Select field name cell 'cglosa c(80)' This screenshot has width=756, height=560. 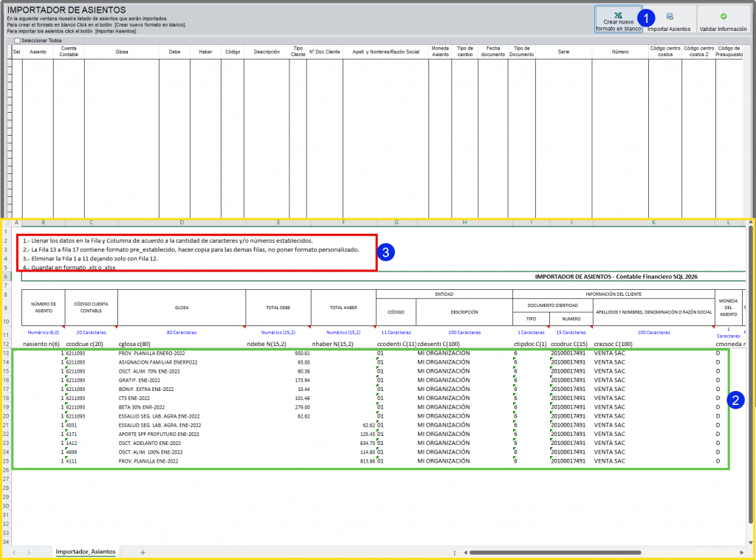tap(182, 344)
